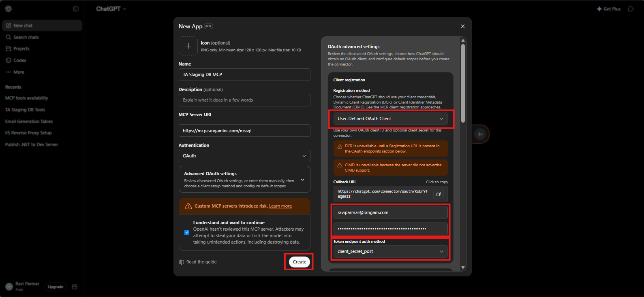Open the Ravi Parmar account menu
The width and height of the screenshot is (644, 297).
tap(23, 286)
